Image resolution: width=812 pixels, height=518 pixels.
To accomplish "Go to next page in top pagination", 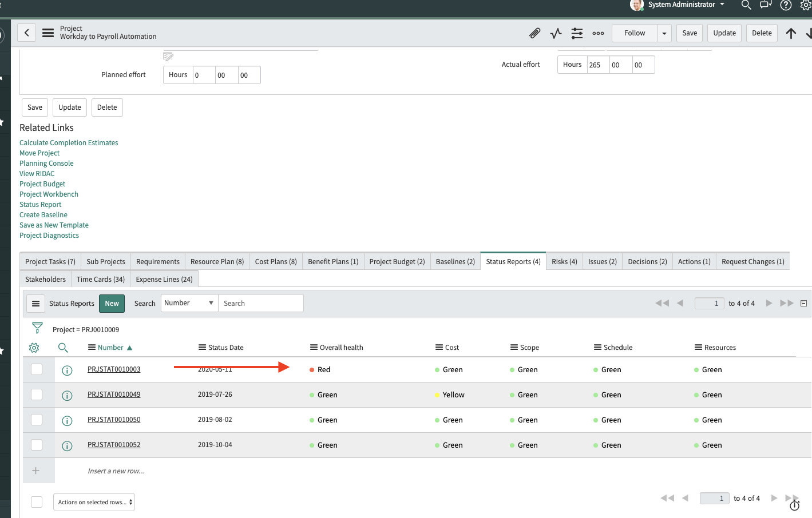I will click(769, 303).
